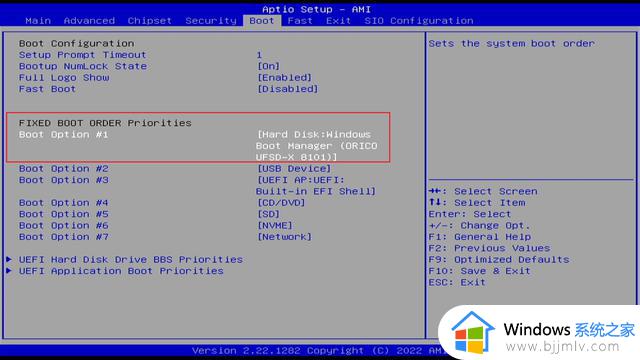Screen dimensions: 640x360
Task: Switch to the Advanced tab
Action: (x=89, y=20)
